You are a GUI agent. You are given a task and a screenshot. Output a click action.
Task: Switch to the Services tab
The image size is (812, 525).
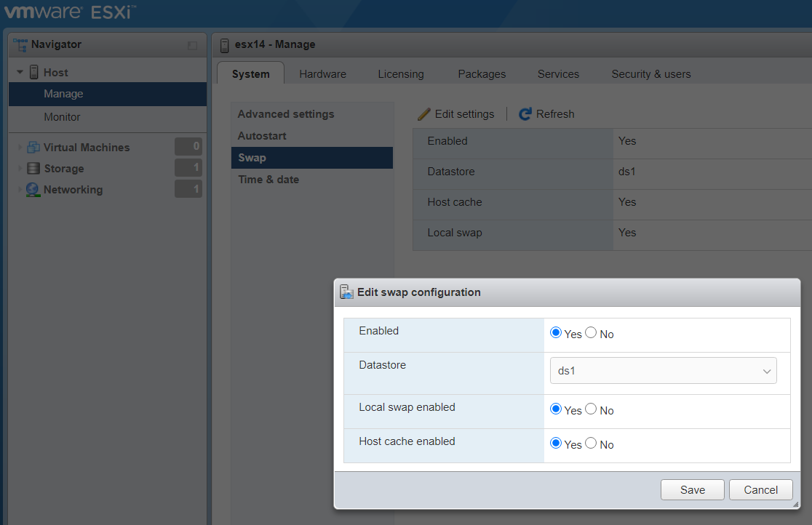pyautogui.click(x=558, y=74)
